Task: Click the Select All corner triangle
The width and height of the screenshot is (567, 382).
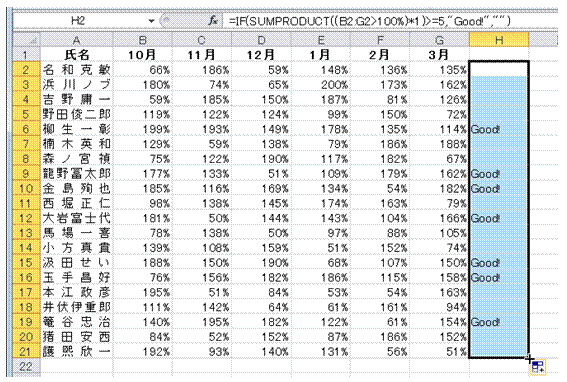Action: pyautogui.click(x=27, y=40)
